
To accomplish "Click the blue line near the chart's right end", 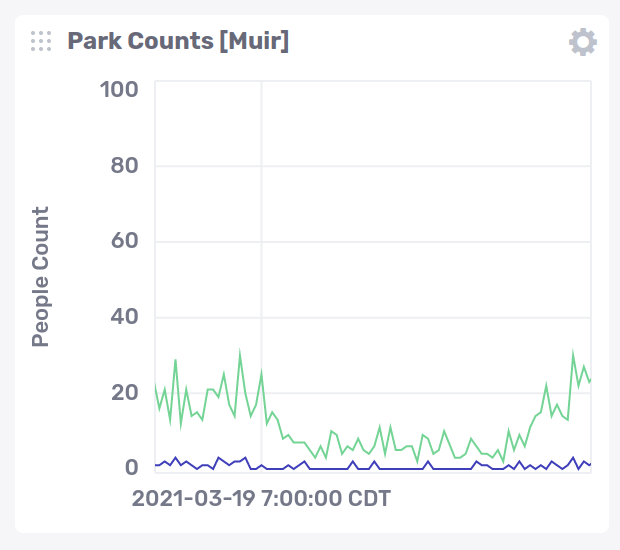I will 584,463.
